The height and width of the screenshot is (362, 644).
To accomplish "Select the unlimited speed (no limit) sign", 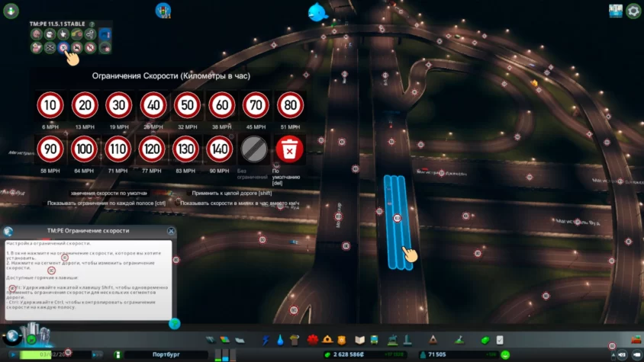I will pos(254,149).
